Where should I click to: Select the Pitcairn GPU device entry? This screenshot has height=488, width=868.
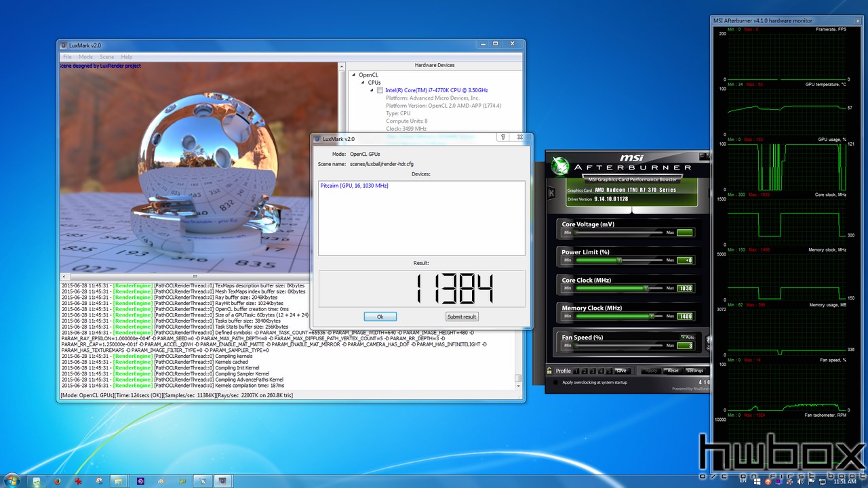tap(354, 185)
